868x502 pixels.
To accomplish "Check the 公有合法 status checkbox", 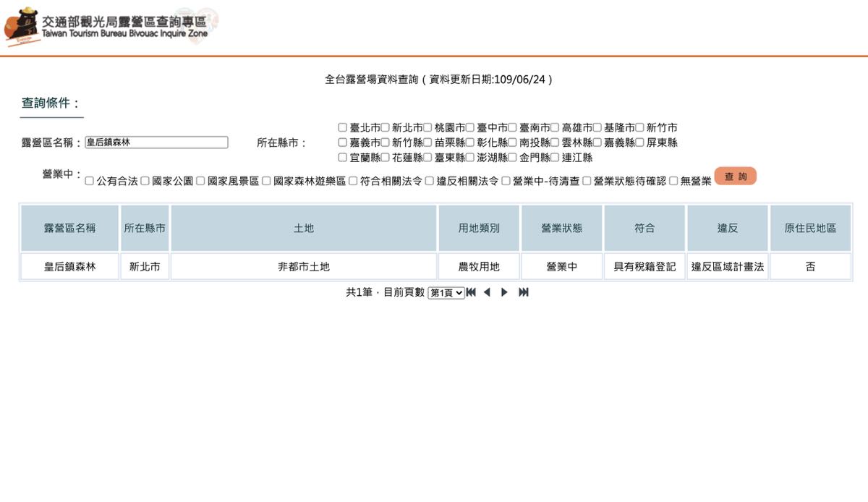I will click(x=90, y=181).
